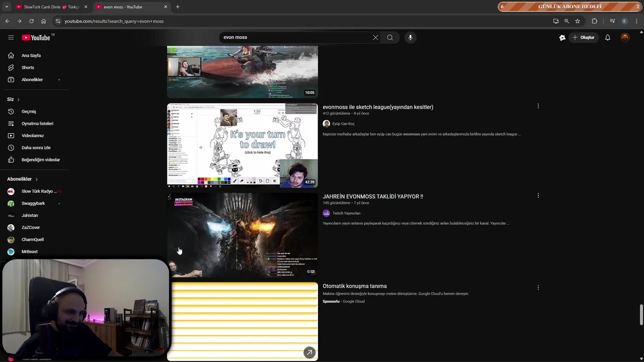This screenshot has width=644, height=362.
Task: Open the sketch league video thumbnail
Action: tap(243, 145)
